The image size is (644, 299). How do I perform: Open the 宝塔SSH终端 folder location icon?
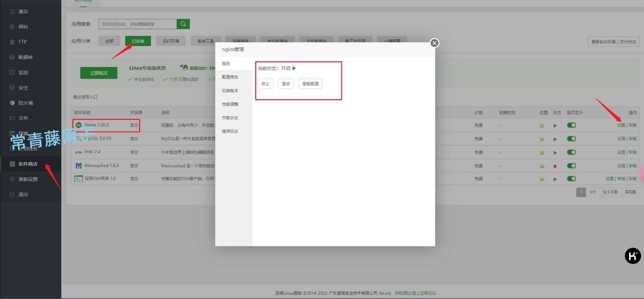[x=542, y=179]
